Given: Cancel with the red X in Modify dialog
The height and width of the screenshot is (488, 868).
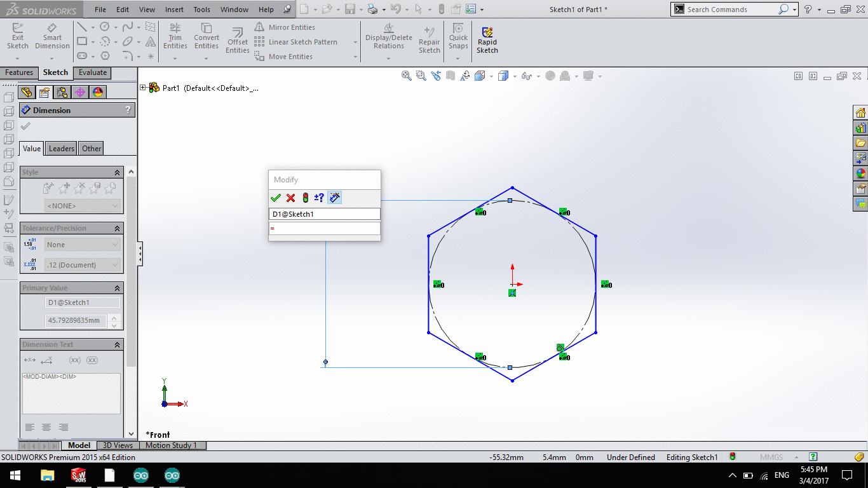Looking at the screenshot, I should coord(290,198).
